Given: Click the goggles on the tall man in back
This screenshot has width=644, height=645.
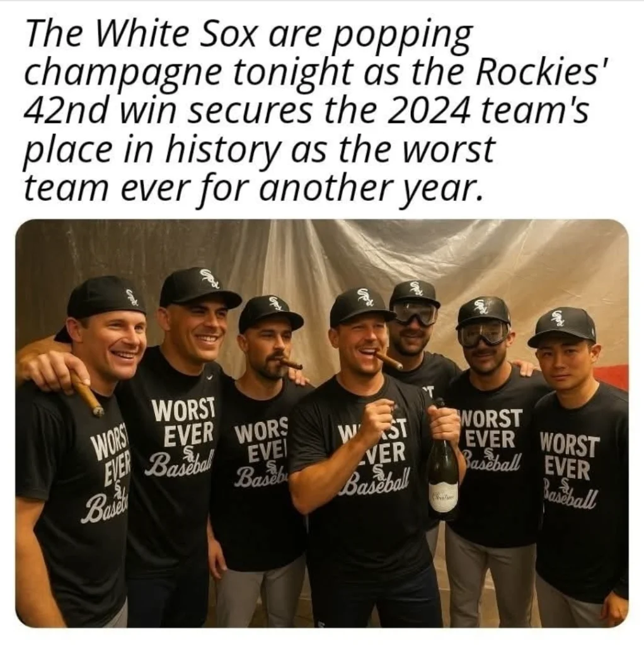Looking at the screenshot, I should (x=415, y=314).
